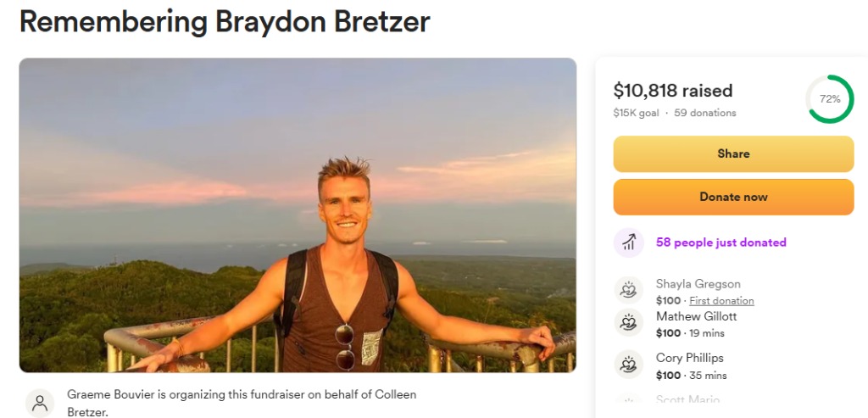Click the Remembering Braydon Bretzer title

[x=225, y=22]
